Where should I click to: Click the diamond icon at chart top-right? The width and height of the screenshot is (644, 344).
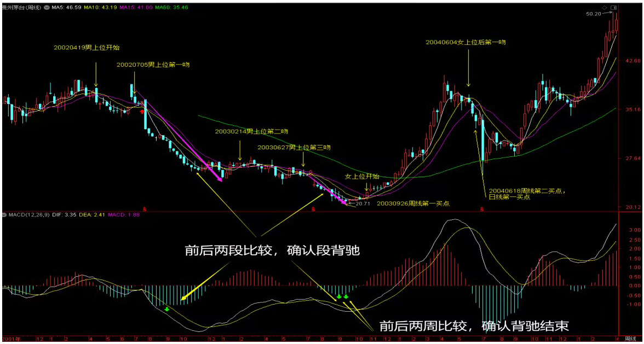[606, 7]
